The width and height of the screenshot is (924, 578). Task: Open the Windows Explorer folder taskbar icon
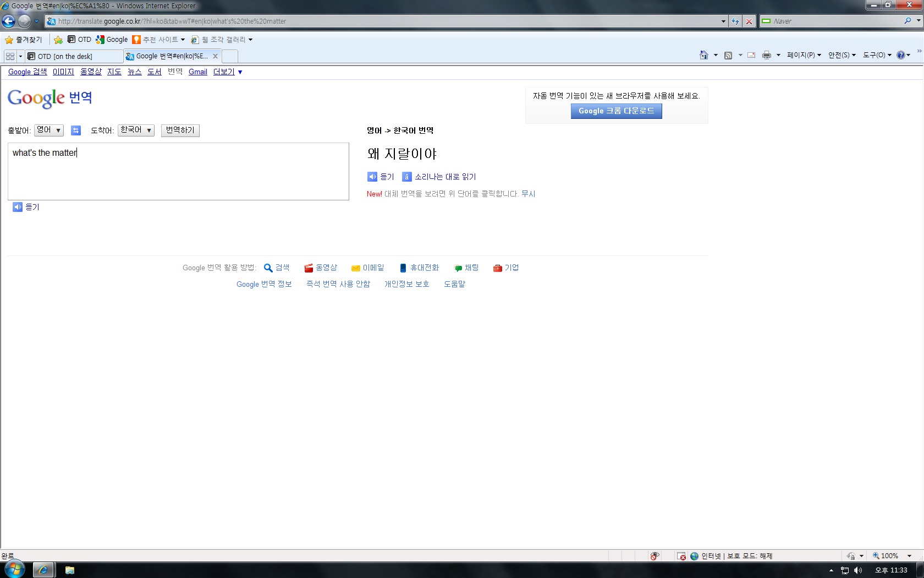click(x=70, y=570)
